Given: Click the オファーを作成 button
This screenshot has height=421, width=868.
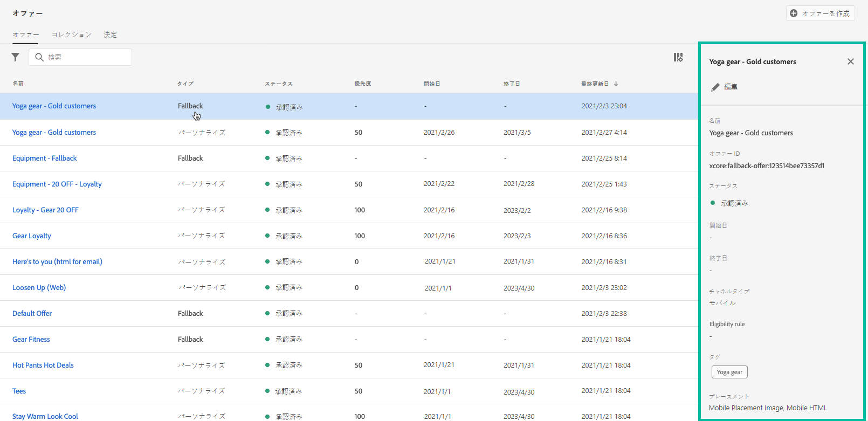Looking at the screenshot, I should tap(820, 13).
